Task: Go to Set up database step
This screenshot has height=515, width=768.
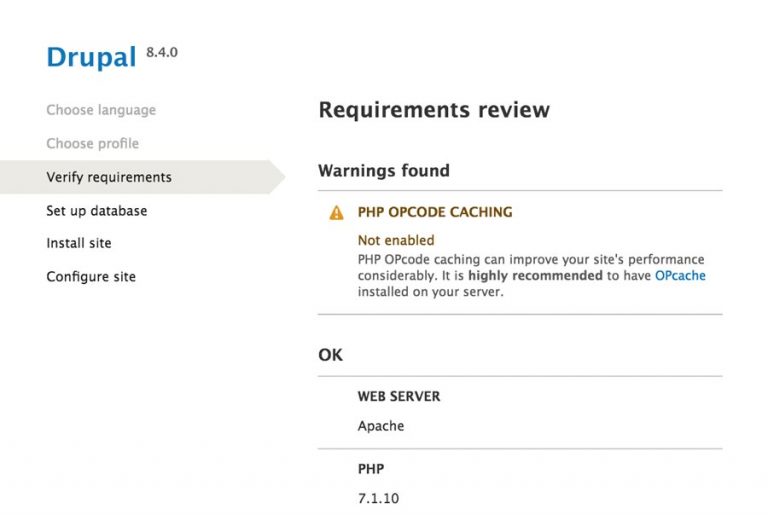Action: click(x=96, y=211)
